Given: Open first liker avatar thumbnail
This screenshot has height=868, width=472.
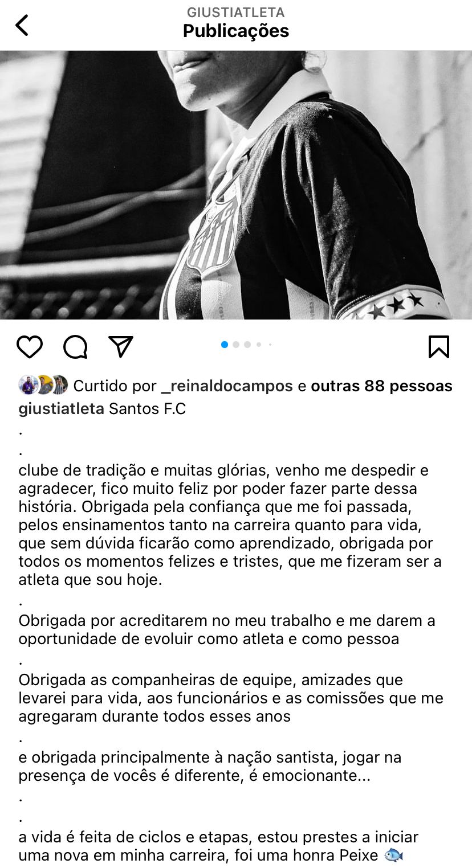Looking at the screenshot, I should coord(28,386).
